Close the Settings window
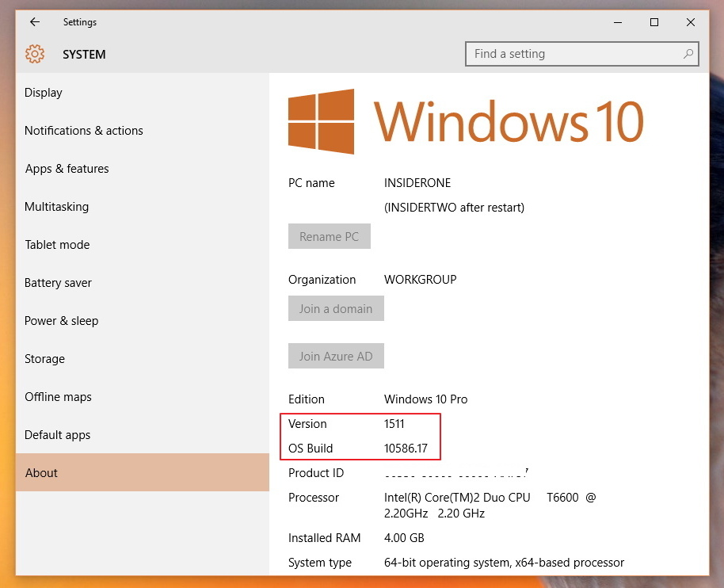724x588 pixels. [690, 22]
